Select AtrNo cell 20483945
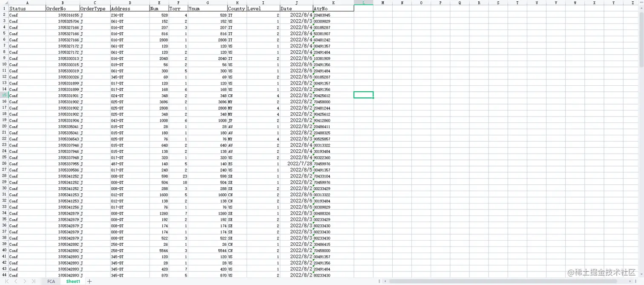 [x=333, y=15]
